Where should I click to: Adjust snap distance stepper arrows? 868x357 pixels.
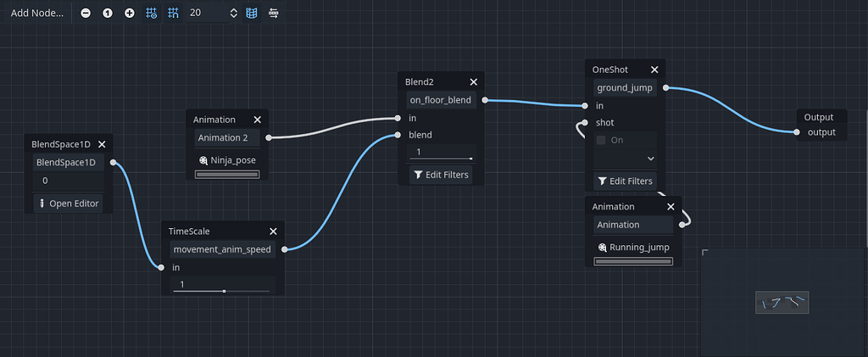click(x=234, y=13)
